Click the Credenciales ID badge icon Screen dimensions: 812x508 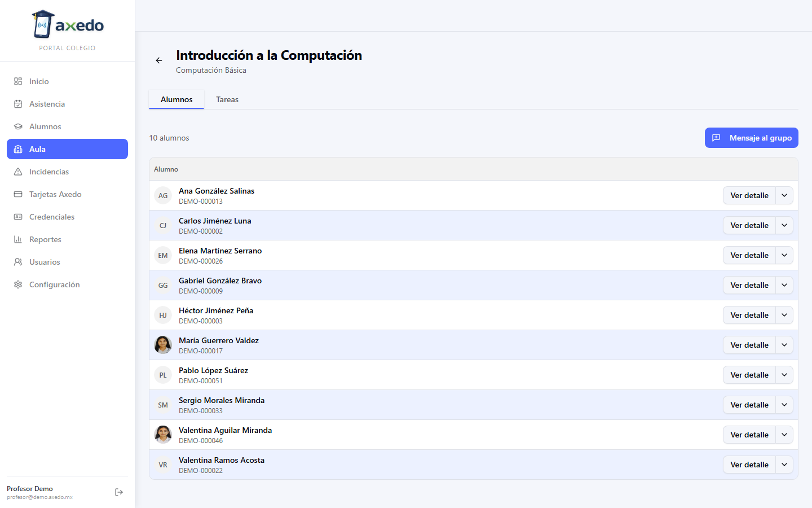(18, 217)
